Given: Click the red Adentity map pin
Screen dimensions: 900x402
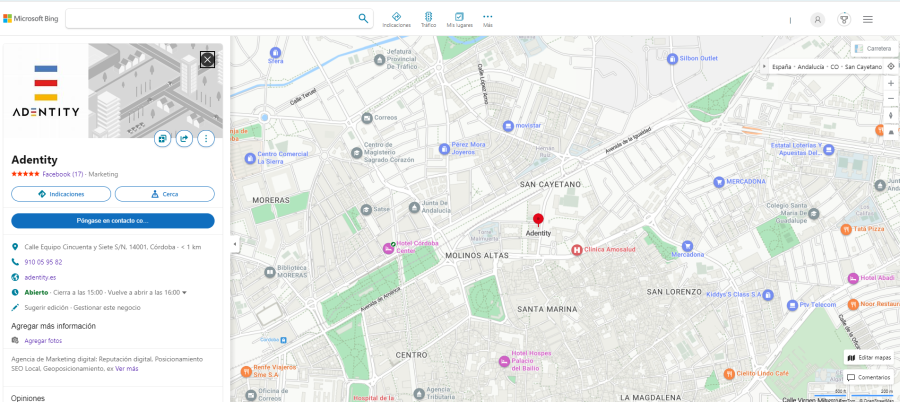Looking at the screenshot, I should point(538,220).
